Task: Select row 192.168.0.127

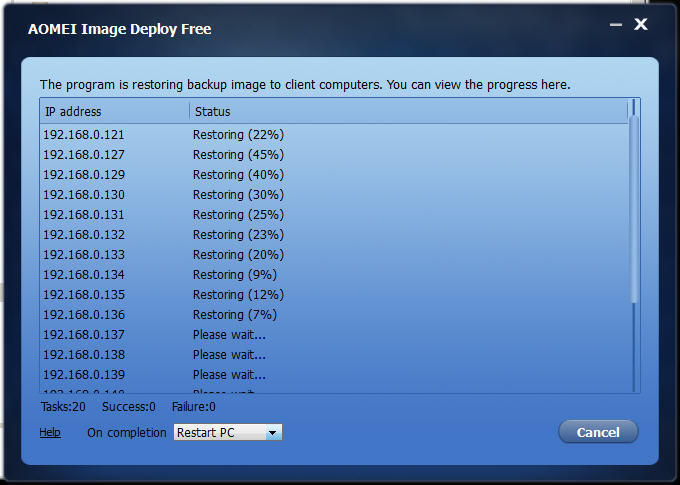Action: 334,154
